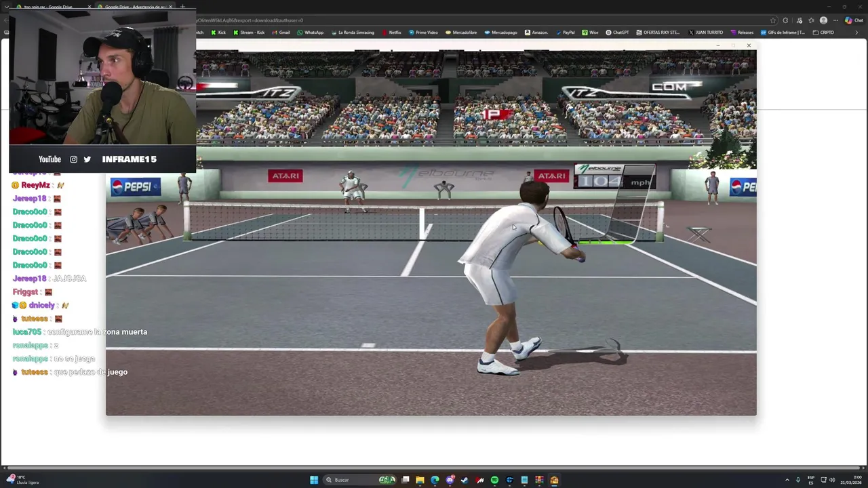Open the JUAN TURRITO bookmark

coord(705,33)
